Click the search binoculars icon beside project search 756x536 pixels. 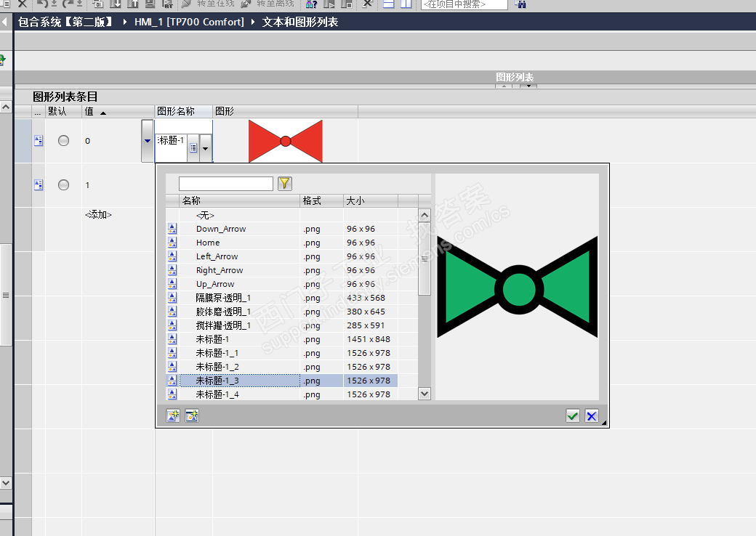520,4
